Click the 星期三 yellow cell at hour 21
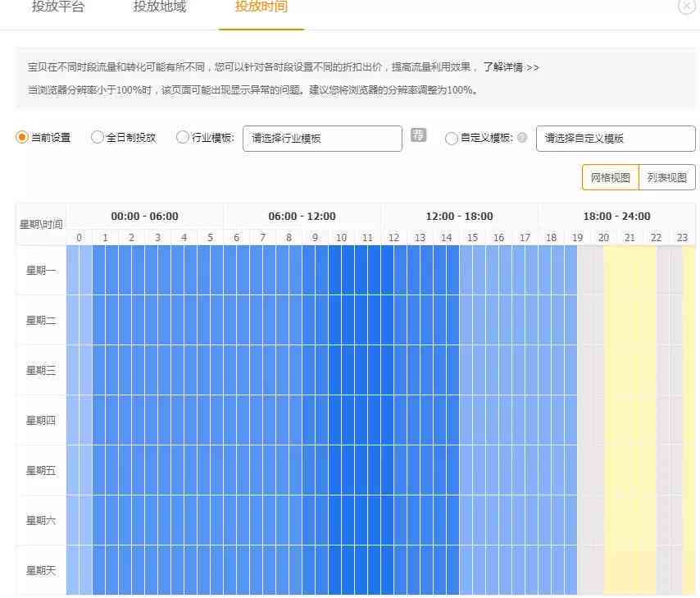Viewport: 700px width, 598px height. [x=630, y=370]
